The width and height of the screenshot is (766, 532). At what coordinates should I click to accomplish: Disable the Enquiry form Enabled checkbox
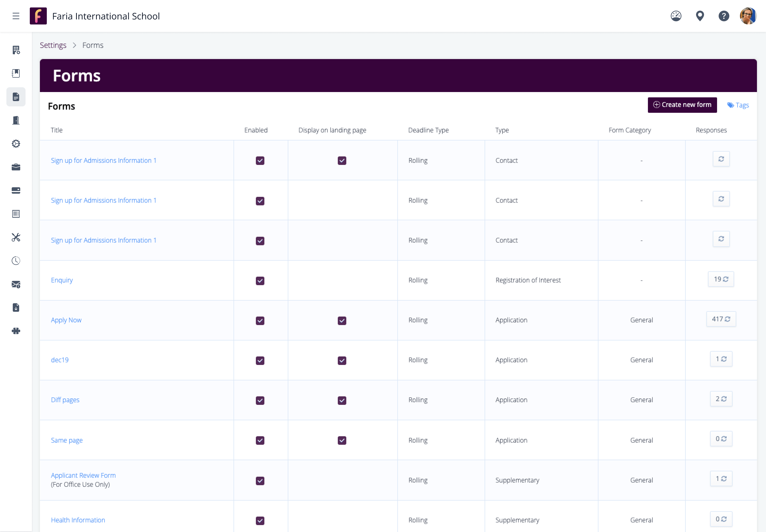pyautogui.click(x=260, y=281)
